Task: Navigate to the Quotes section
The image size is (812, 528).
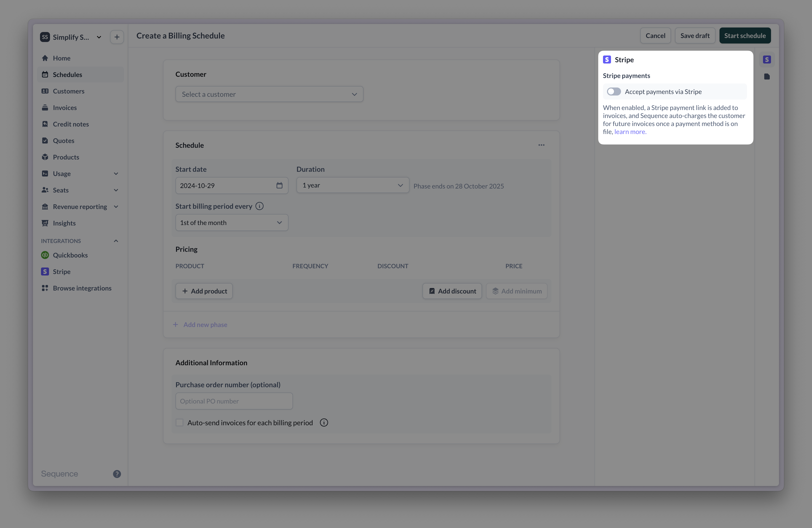Action: pyautogui.click(x=63, y=140)
